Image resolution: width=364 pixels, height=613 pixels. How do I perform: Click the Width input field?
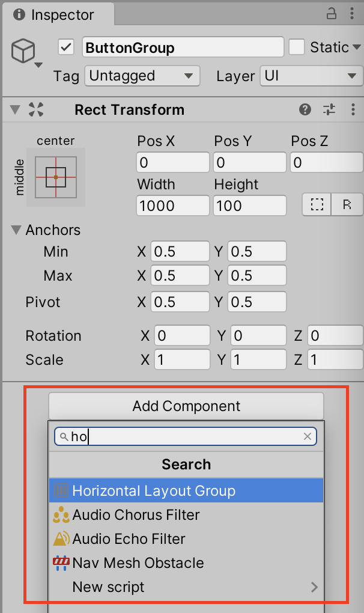click(172, 206)
